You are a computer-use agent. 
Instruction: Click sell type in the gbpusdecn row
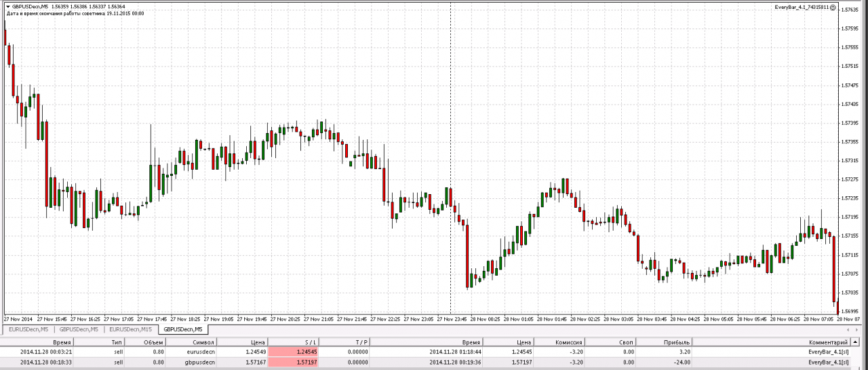[119, 362]
